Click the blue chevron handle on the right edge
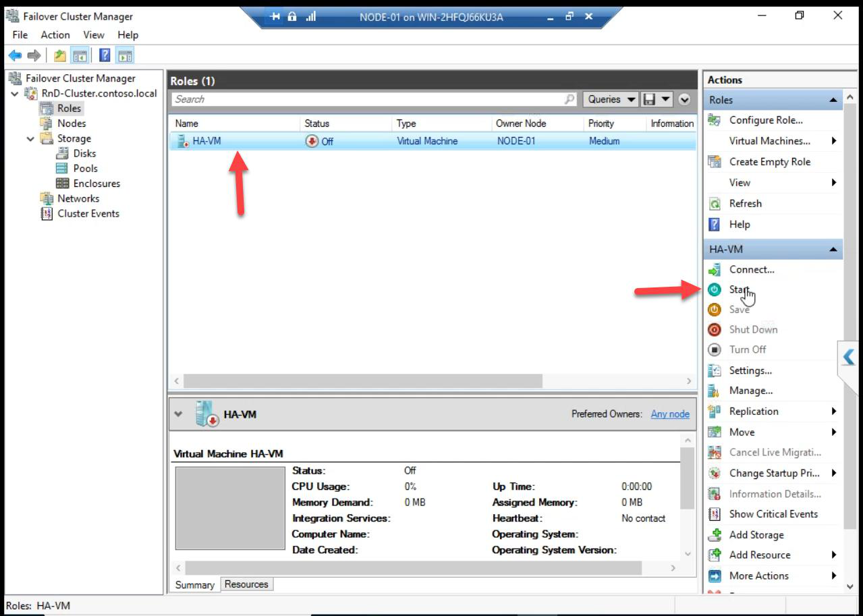The height and width of the screenshot is (616, 863). 848,356
